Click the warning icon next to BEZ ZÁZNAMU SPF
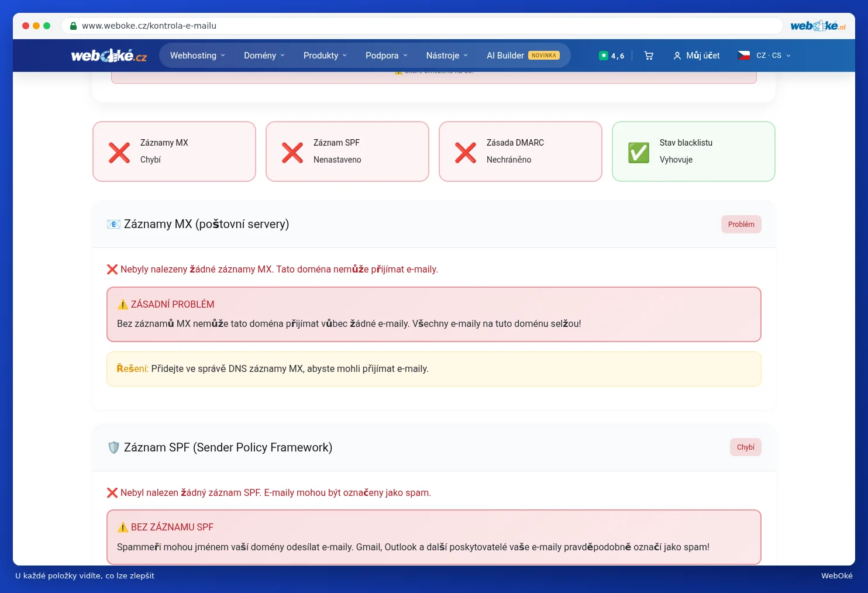868x593 pixels. [123, 528]
